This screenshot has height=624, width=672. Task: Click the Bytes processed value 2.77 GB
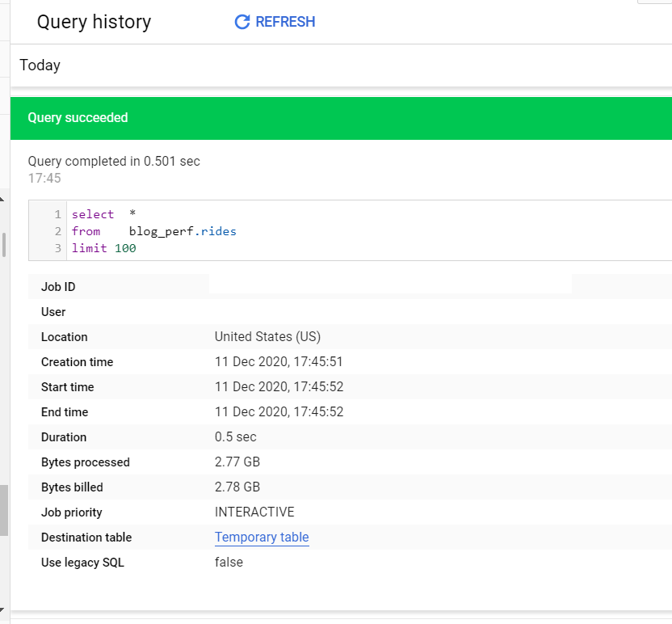pos(237,462)
